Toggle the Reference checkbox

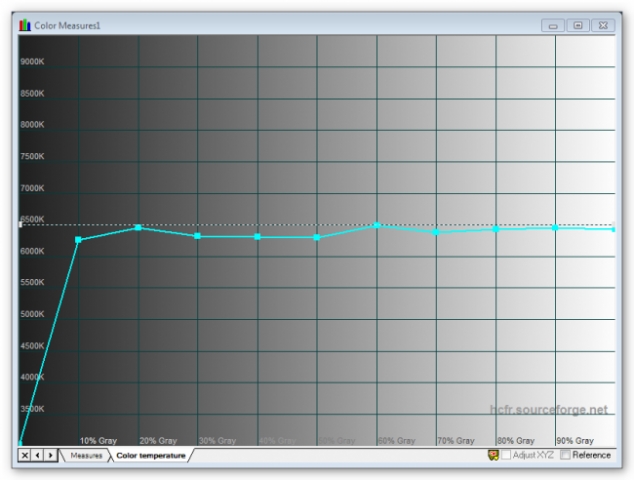pos(566,455)
